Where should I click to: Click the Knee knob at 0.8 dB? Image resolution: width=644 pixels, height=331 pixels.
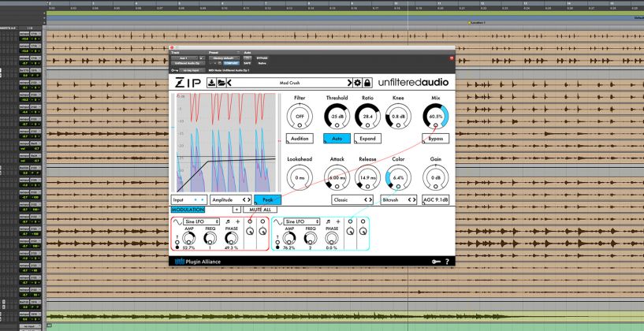point(398,116)
